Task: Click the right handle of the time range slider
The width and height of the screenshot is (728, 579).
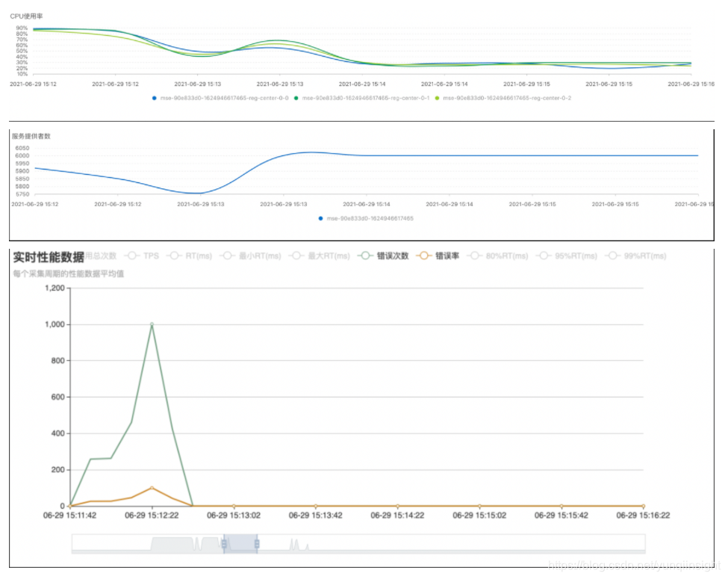Action: (257, 543)
